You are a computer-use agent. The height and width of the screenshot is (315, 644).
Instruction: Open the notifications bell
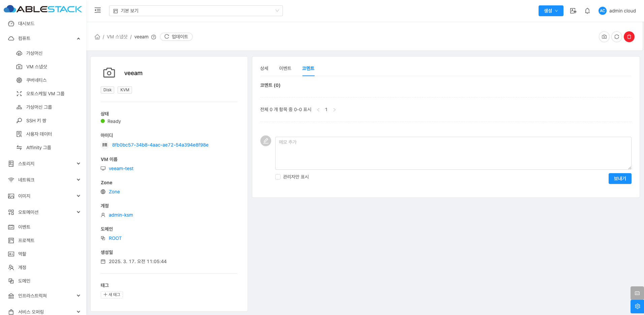587,11
